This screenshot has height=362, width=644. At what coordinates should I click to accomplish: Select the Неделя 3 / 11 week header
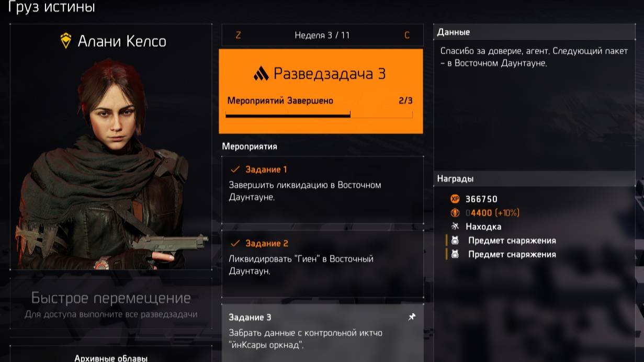click(322, 36)
